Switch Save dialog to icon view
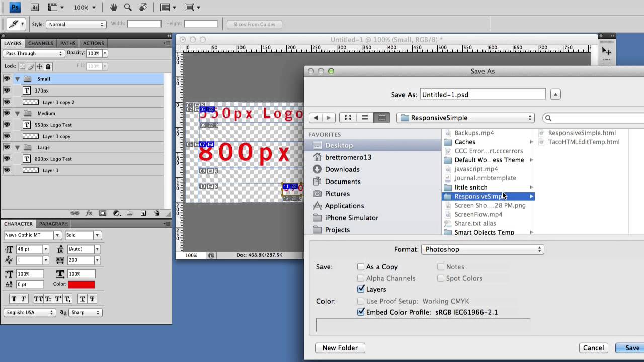Image resolution: width=644 pixels, height=362 pixels. coord(348,118)
